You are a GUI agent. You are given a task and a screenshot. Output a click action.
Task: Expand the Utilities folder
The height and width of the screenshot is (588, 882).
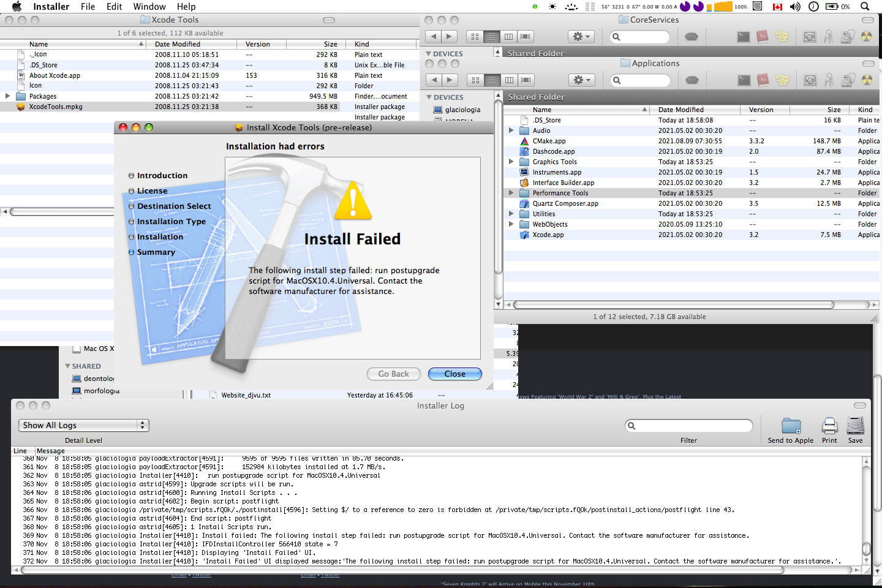(511, 214)
